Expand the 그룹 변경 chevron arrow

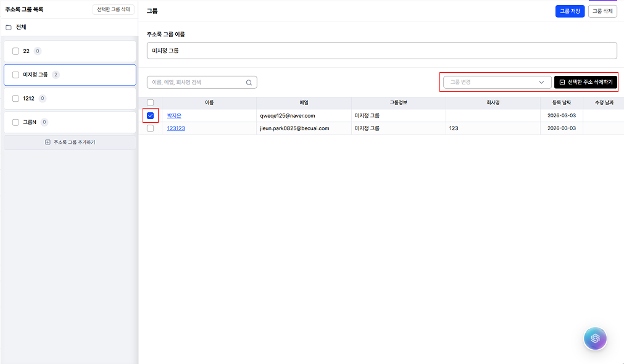(x=541, y=82)
